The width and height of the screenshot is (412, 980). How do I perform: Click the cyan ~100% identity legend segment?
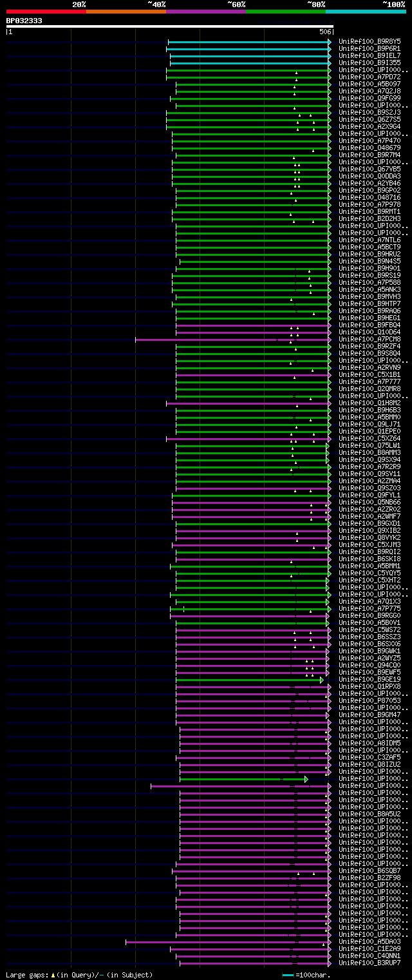coord(366,12)
